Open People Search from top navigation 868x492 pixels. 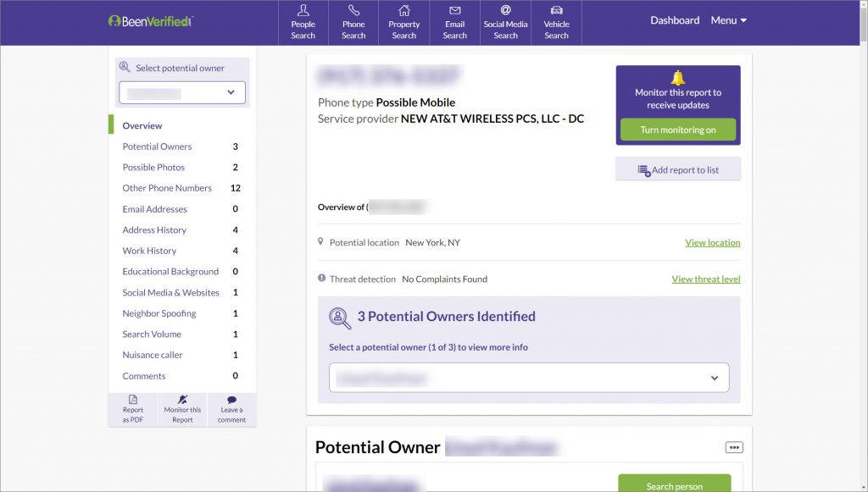(303, 23)
